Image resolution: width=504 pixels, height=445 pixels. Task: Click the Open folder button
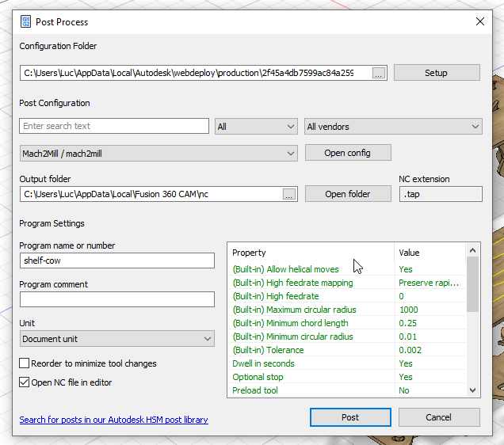[347, 194]
